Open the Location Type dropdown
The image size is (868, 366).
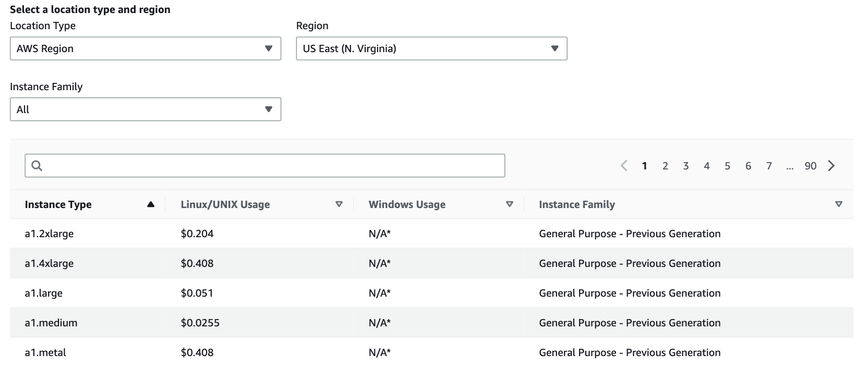[x=146, y=48]
